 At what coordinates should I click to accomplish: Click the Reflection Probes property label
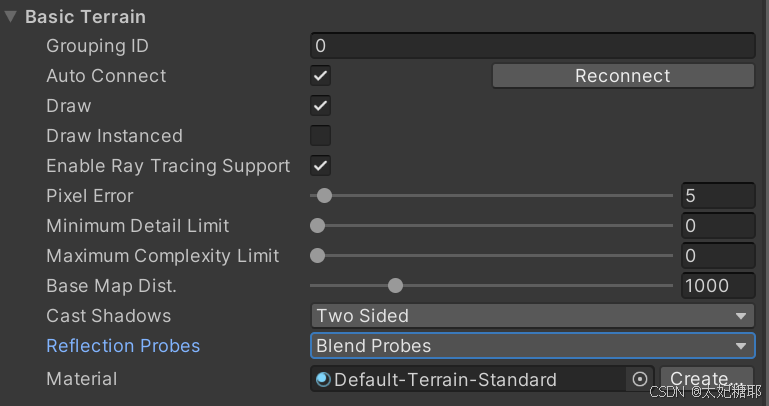click(123, 346)
